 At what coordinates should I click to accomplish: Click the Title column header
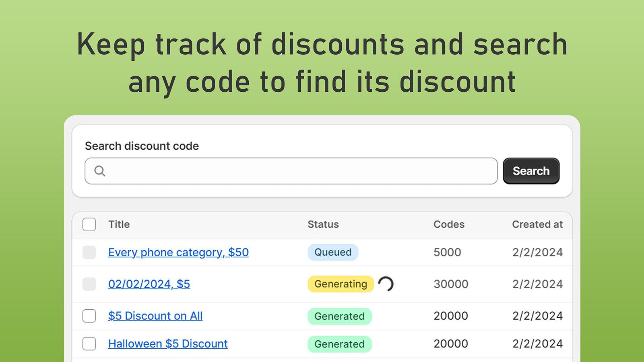click(119, 224)
